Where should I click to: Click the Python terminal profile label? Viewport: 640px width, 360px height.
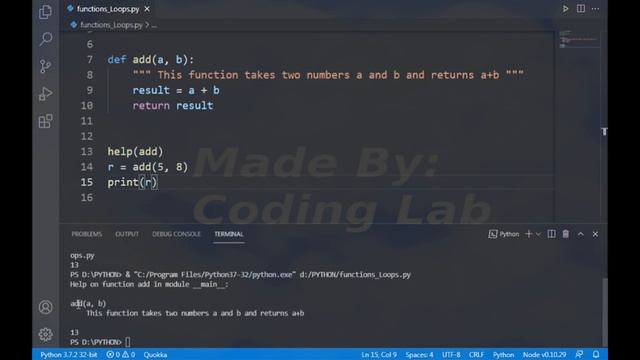coord(504,234)
